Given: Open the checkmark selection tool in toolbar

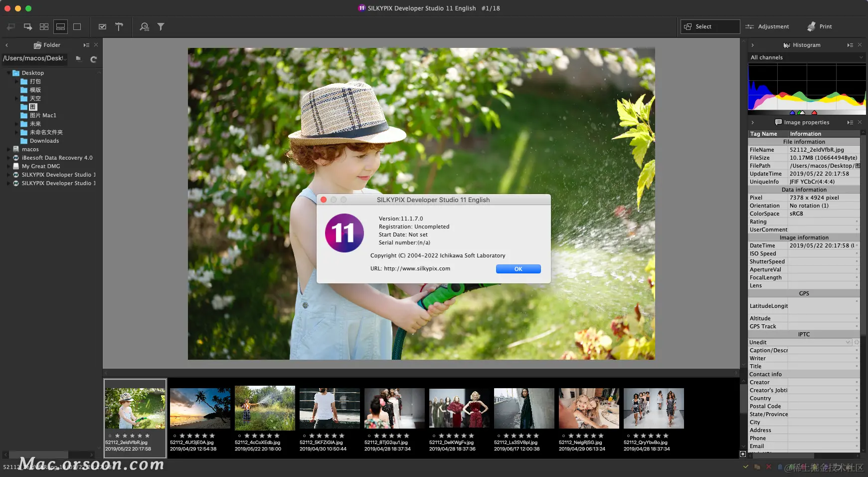Looking at the screenshot, I should (102, 27).
